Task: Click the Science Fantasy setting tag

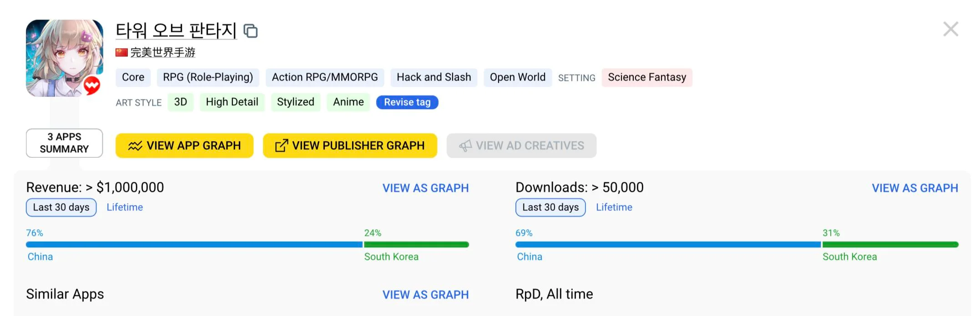Action: [x=647, y=77]
